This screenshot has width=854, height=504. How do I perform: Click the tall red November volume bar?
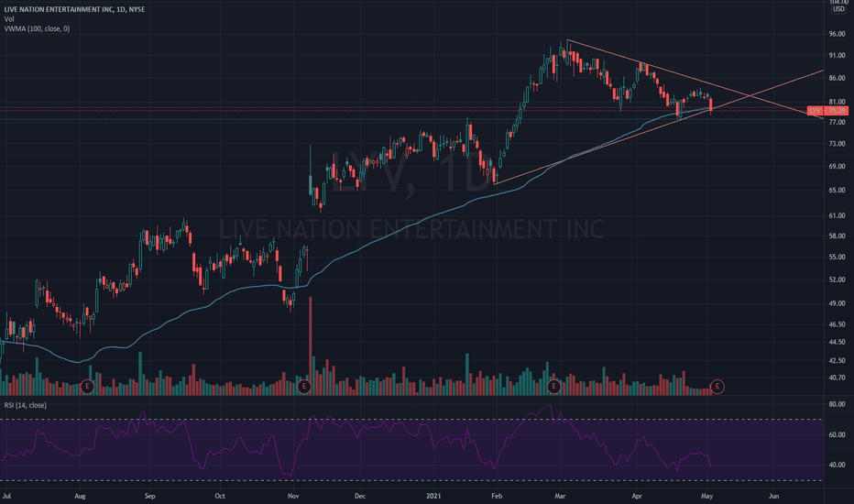[x=311, y=346]
